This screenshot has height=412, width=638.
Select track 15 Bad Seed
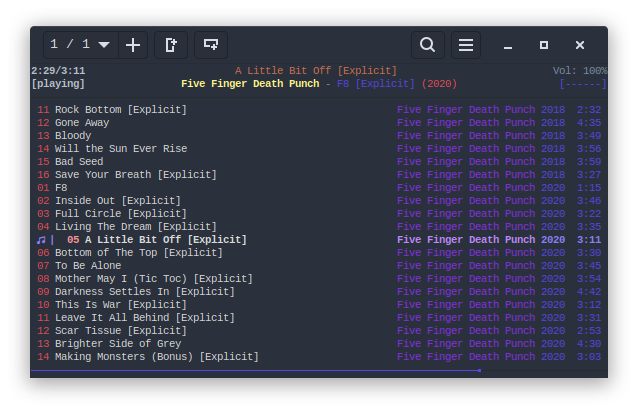319,162
